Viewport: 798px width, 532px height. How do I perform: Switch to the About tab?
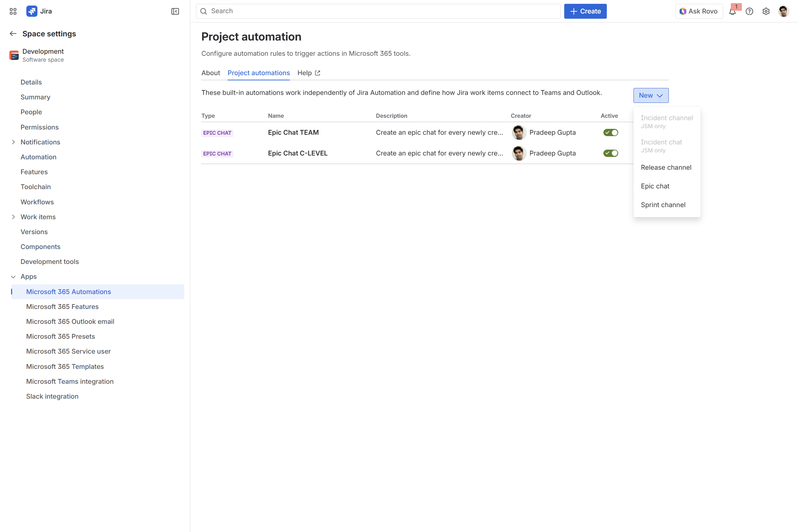point(211,73)
